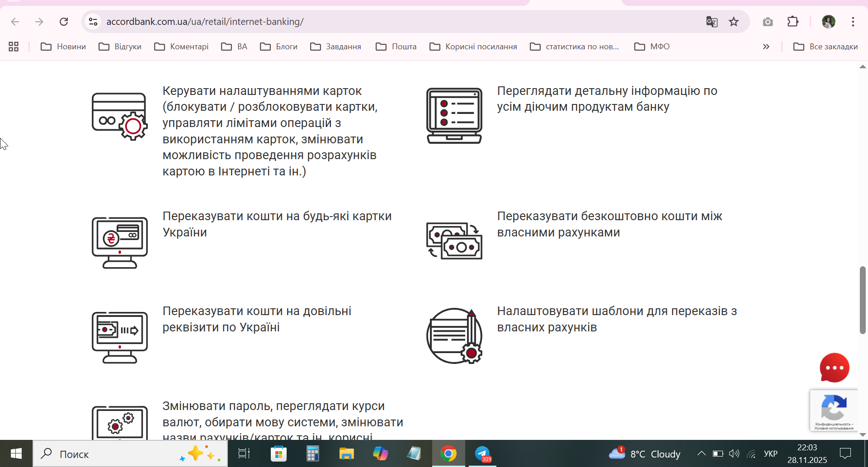Click text 'Переказувати безкоштовно кошти між'
The height and width of the screenshot is (467, 868).
610,216
